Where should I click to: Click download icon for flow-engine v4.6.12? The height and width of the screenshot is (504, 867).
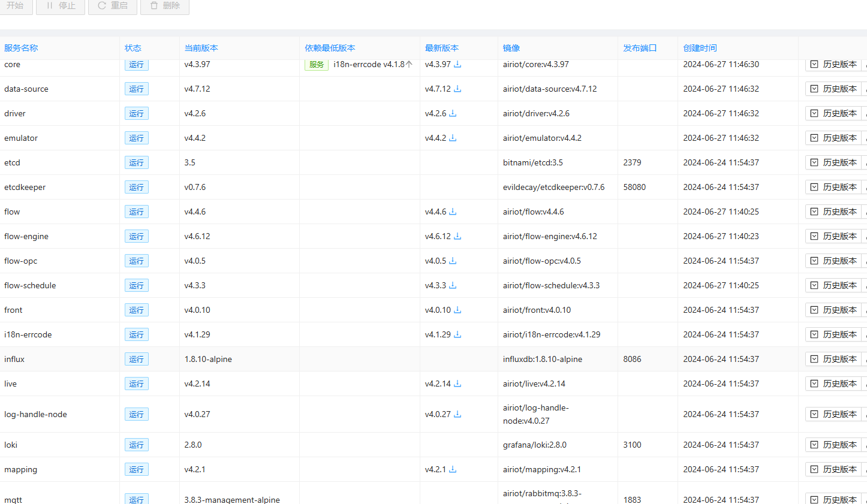(457, 236)
